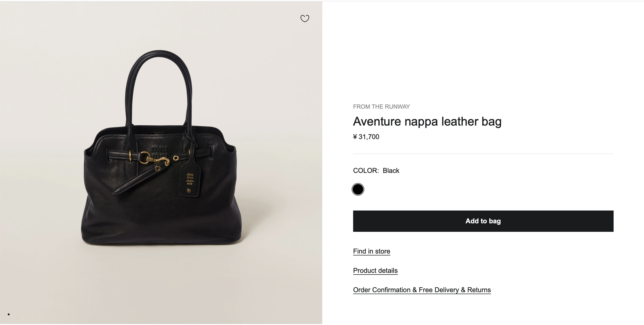Expand the Product details section
This screenshot has width=644, height=325.
tap(375, 271)
